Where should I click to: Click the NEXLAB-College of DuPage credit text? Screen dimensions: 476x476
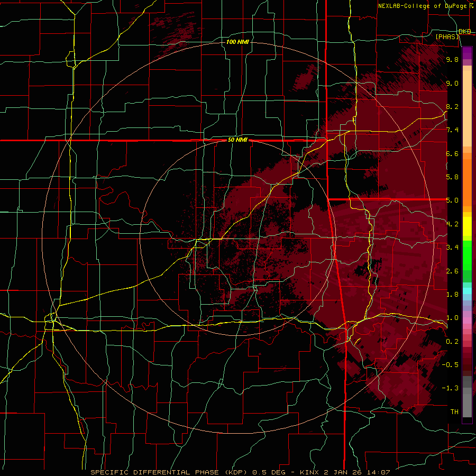tap(423, 6)
